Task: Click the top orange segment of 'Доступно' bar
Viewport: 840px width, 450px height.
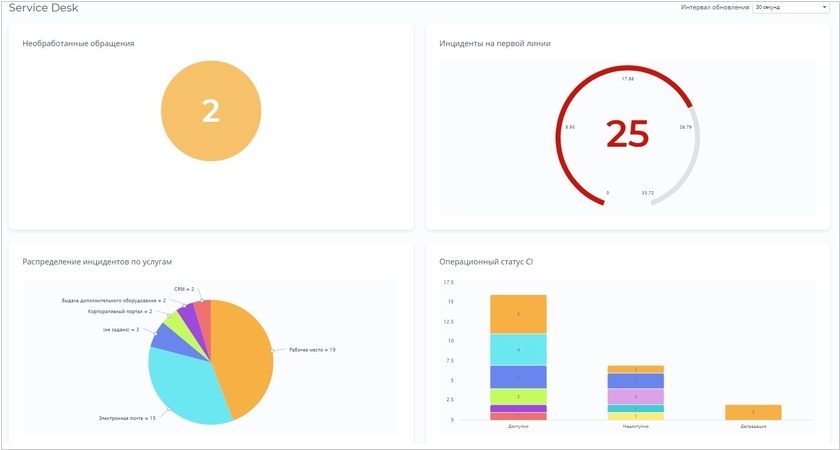Action: click(518, 314)
